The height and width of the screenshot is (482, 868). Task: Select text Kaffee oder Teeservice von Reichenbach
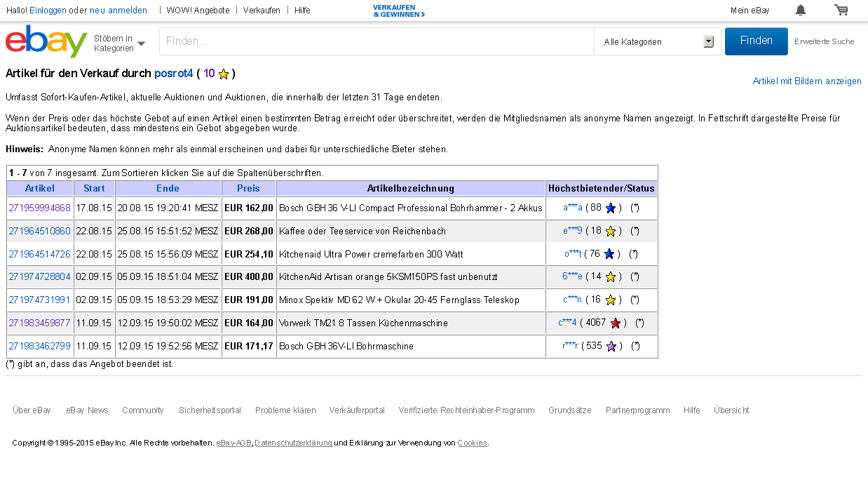tap(362, 232)
